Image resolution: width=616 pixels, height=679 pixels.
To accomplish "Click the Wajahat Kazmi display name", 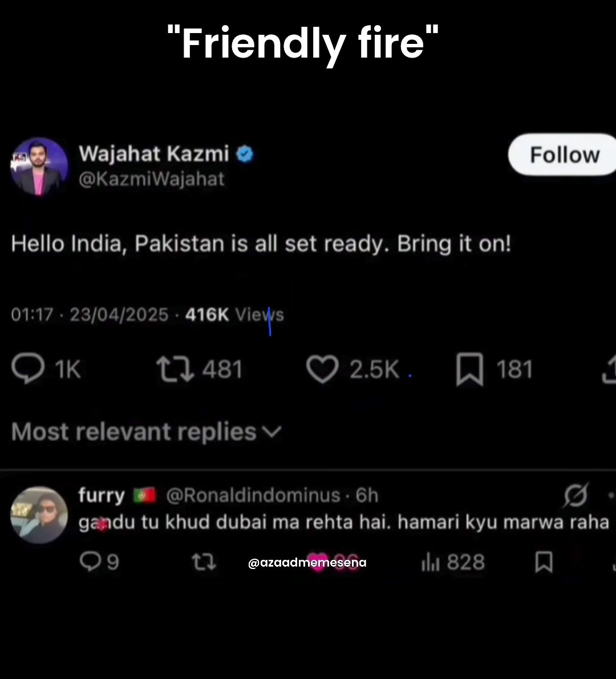I will 154,154.
